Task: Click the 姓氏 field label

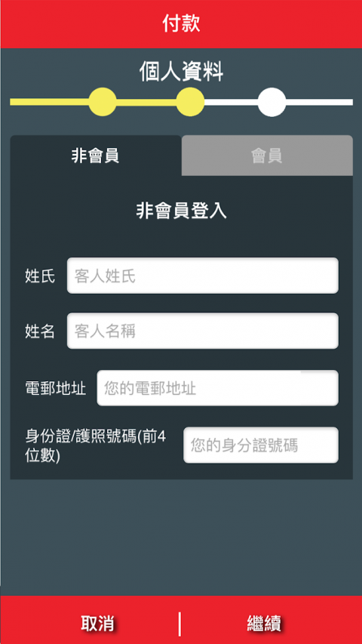Action: point(40,276)
